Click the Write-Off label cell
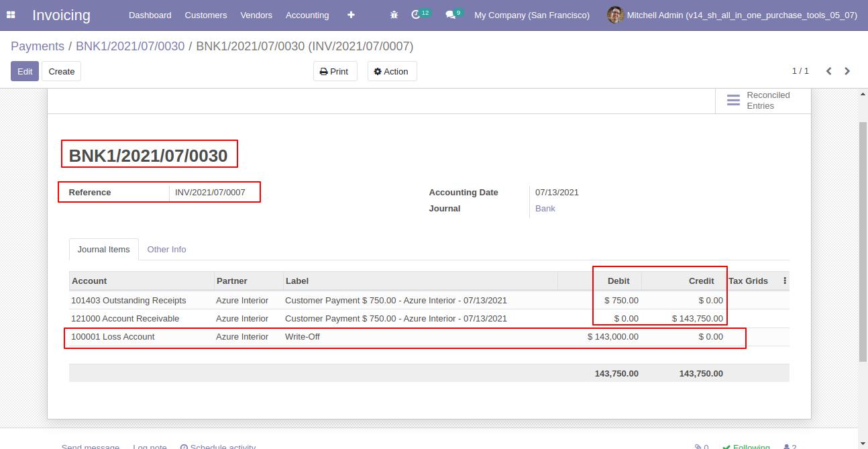The image size is (868, 449). (x=303, y=337)
